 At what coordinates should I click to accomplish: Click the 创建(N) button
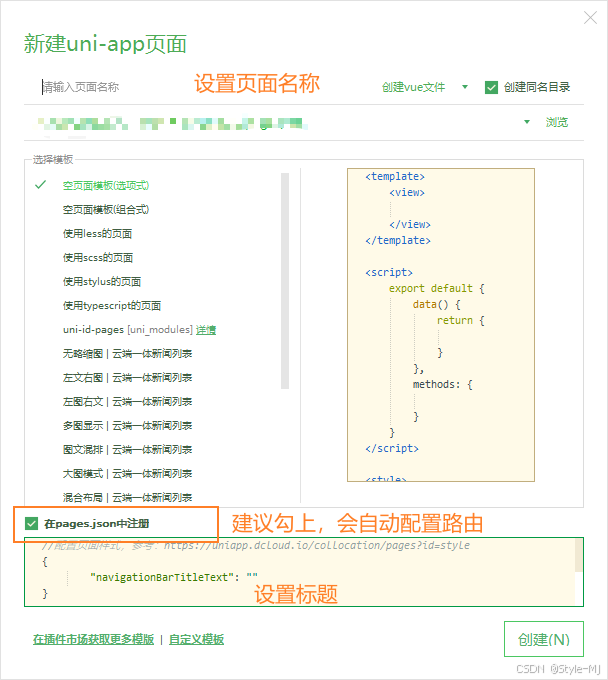point(544,639)
